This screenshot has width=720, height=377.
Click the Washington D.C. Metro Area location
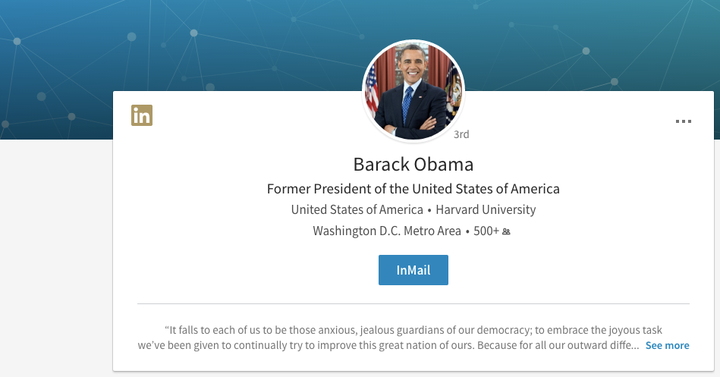(387, 231)
